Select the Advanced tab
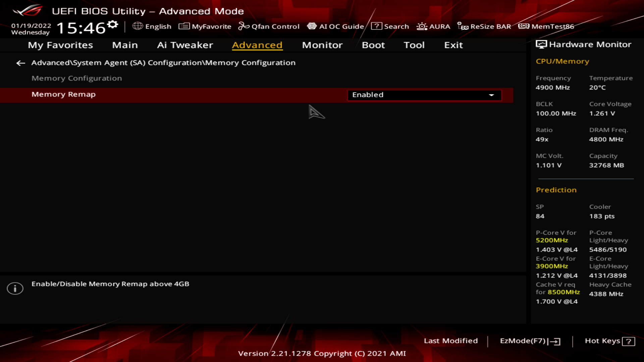644x362 pixels. pos(257,45)
